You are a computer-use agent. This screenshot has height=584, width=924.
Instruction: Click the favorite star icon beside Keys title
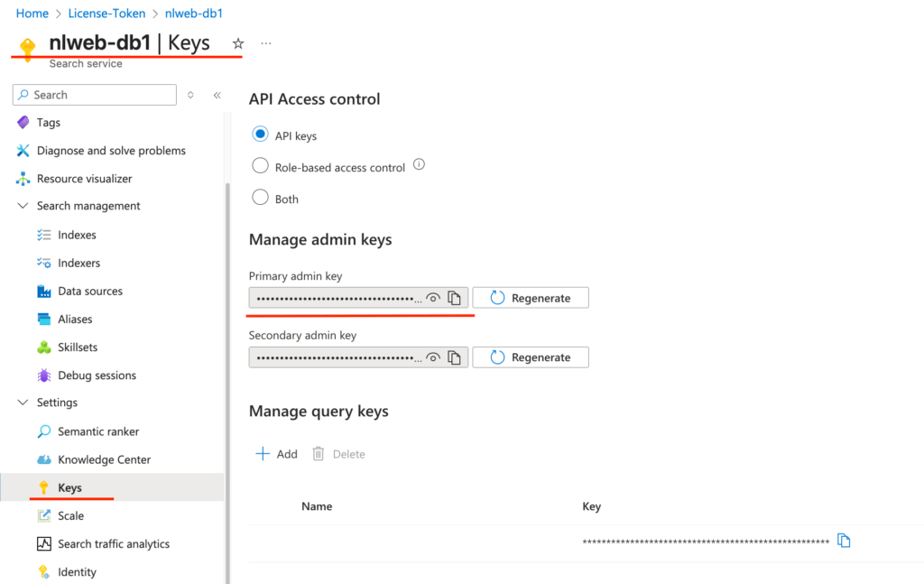[238, 43]
